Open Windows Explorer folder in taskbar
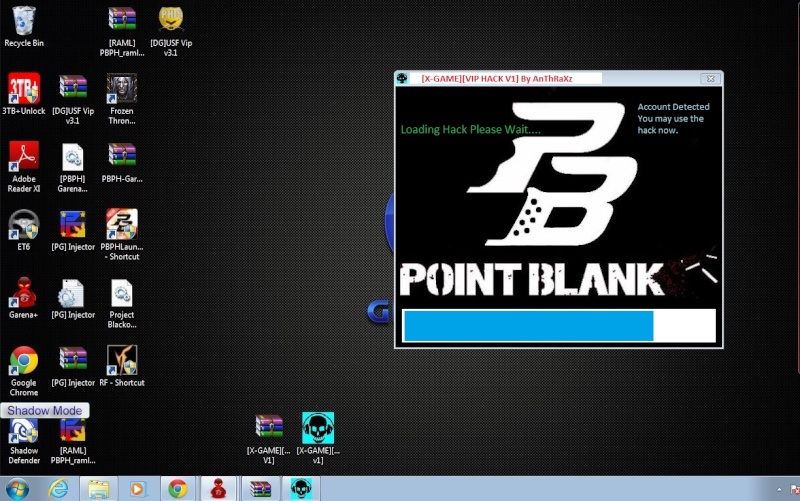Image resolution: width=800 pixels, height=501 pixels. click(98, 489)
